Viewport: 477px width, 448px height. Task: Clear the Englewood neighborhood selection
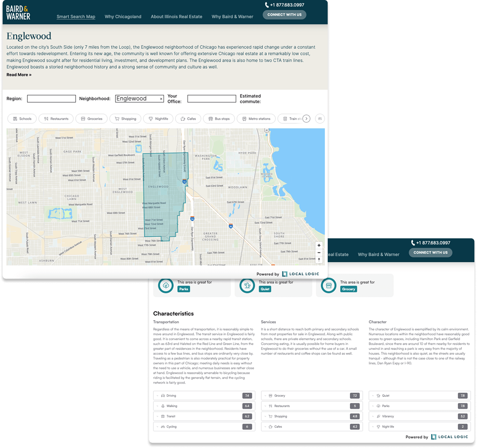[x=161, y=99]
